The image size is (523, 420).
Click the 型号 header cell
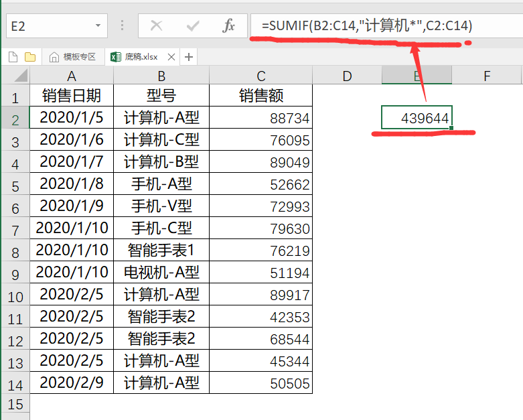pos(161,95)
